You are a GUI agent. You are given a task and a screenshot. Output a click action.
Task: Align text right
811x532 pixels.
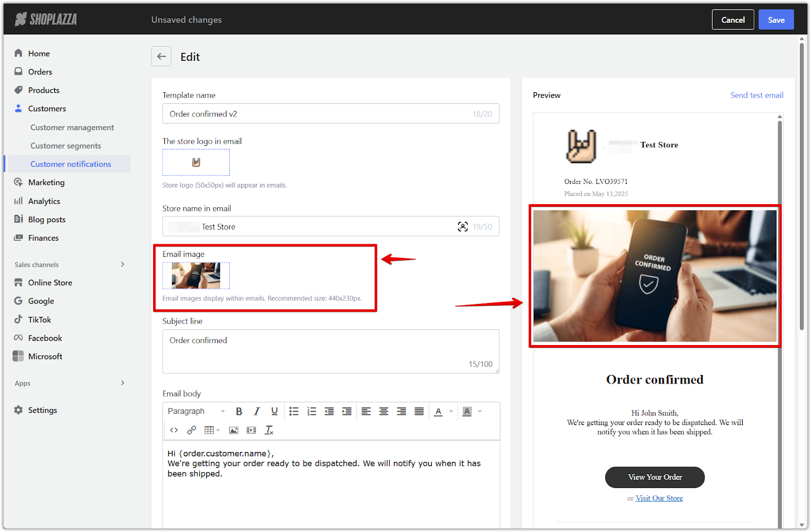click(x=401, y=411)
